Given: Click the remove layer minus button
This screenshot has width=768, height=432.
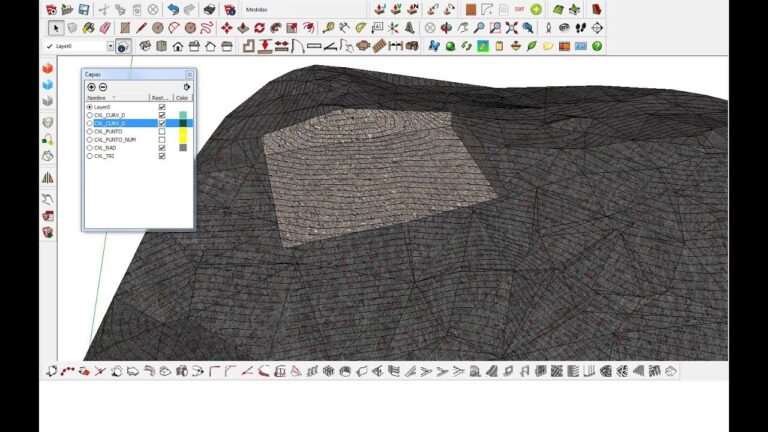Looking at the screenshot, I should (102, 87).
